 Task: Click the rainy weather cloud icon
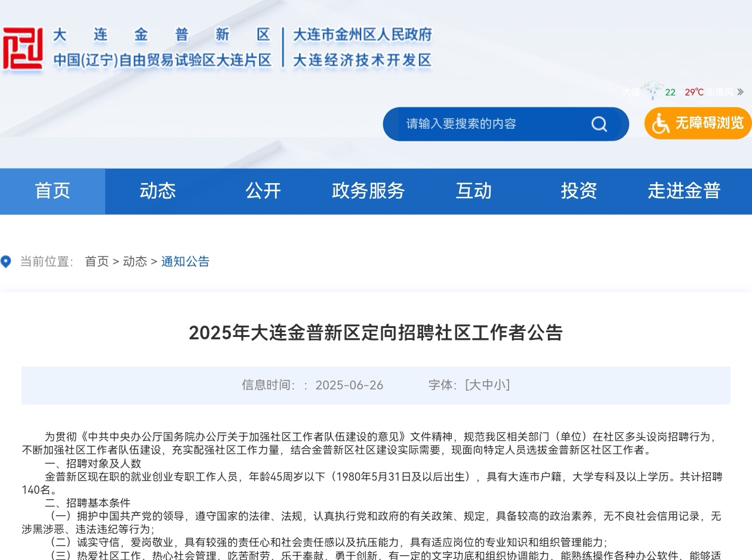point(652,91)
